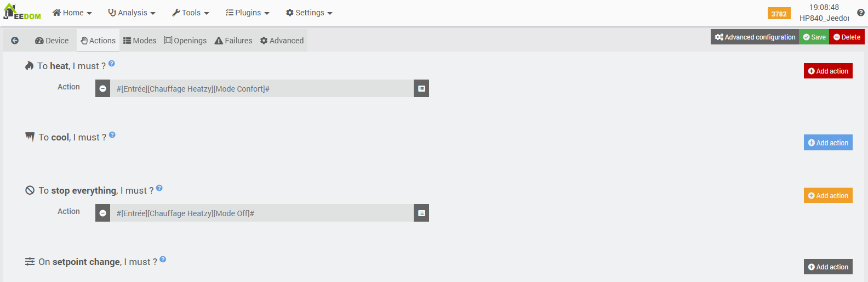Image resolution: width=868 pixels, height=282 pixels.
Task: Expand the Settings dropdown menu
Action: [x=310, y=13]
